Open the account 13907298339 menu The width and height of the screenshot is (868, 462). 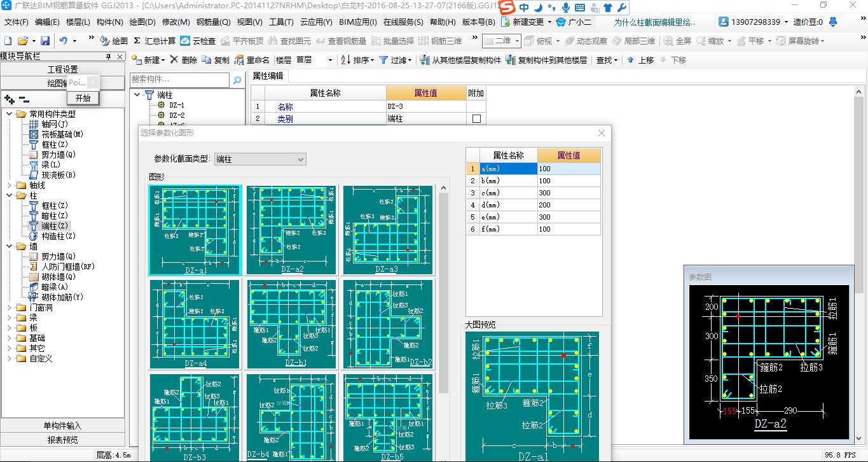click(754, 22)
